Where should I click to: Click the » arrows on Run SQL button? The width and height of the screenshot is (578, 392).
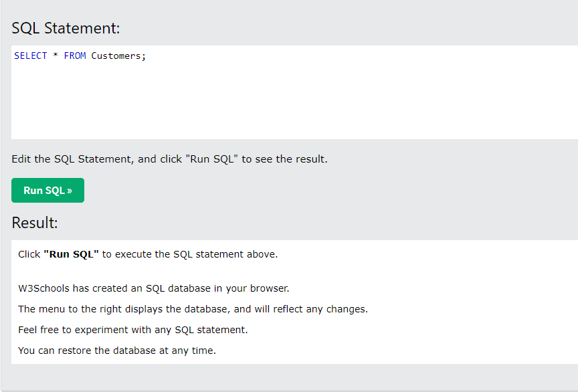pos(70,191)
